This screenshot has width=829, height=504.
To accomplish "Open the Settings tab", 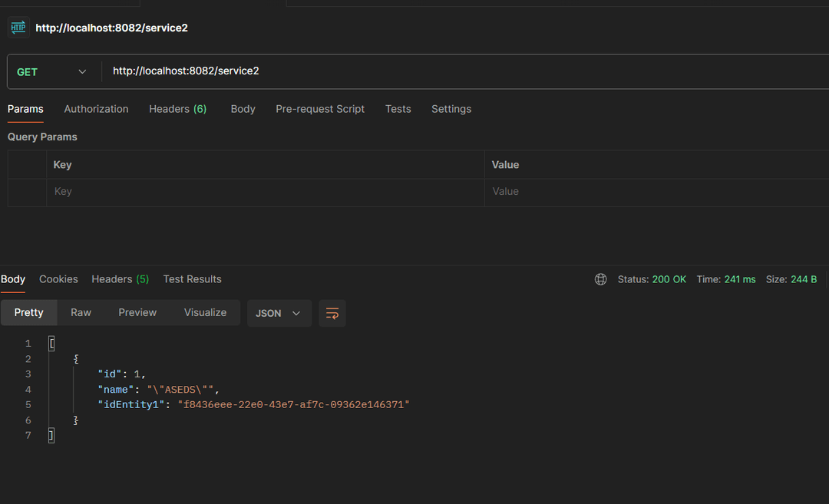I will 451,109.
